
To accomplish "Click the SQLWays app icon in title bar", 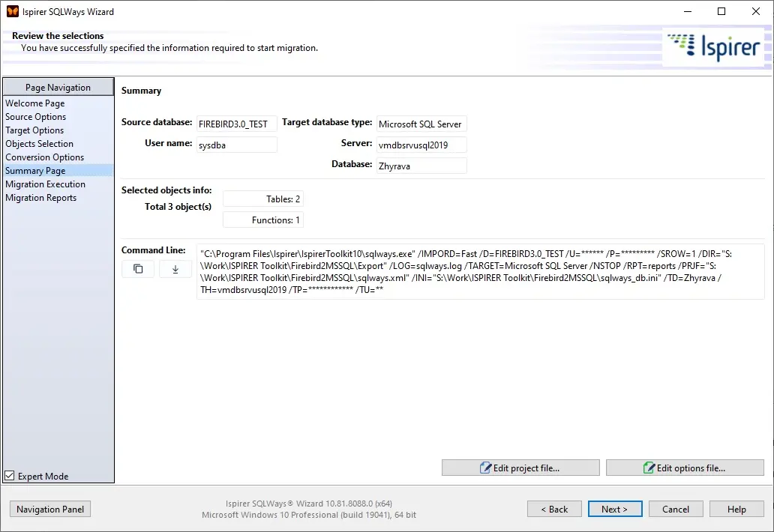I will coord(12,10).
